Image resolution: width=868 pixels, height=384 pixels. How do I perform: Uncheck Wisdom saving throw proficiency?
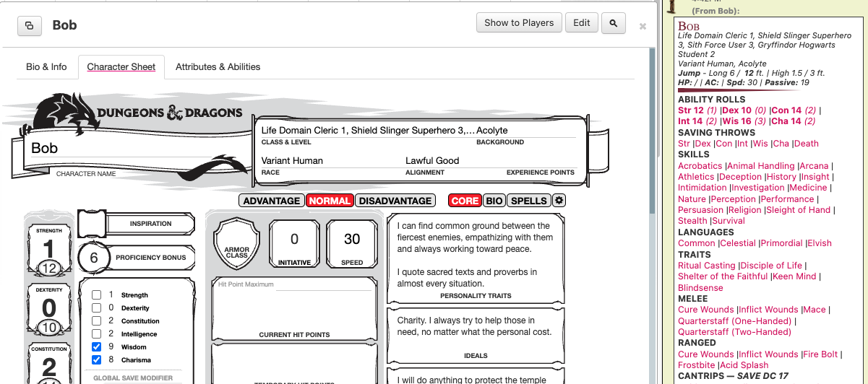click(x=96, y=347)
